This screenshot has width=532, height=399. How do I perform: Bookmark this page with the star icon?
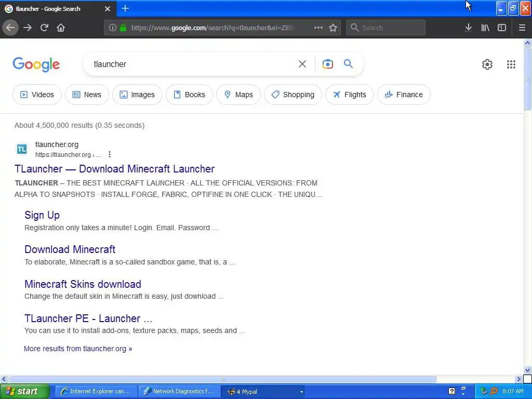pyautogui.click(x=333, y=28)
